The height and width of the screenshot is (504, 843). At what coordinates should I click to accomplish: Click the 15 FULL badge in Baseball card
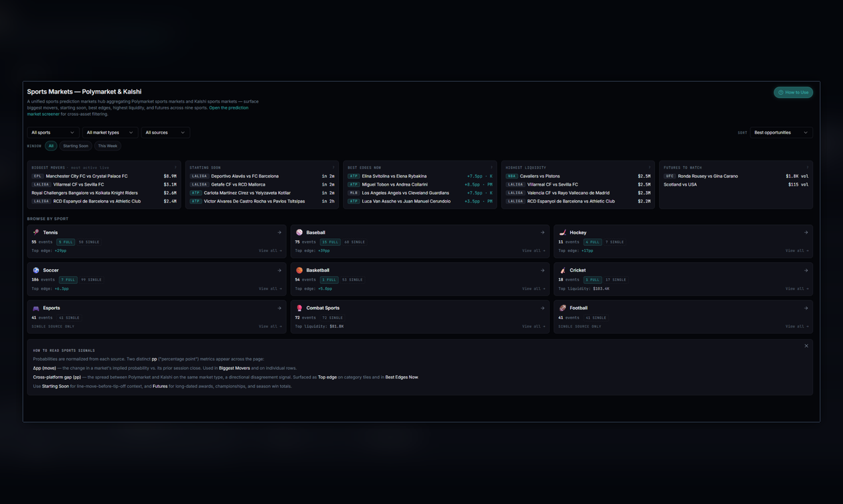[330, 242]
